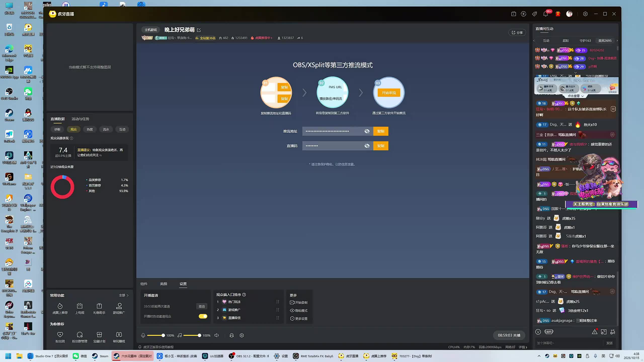Open 粉丝团 fan club icon
This screenshot has width=644, height=362.
tap(60, 337)
